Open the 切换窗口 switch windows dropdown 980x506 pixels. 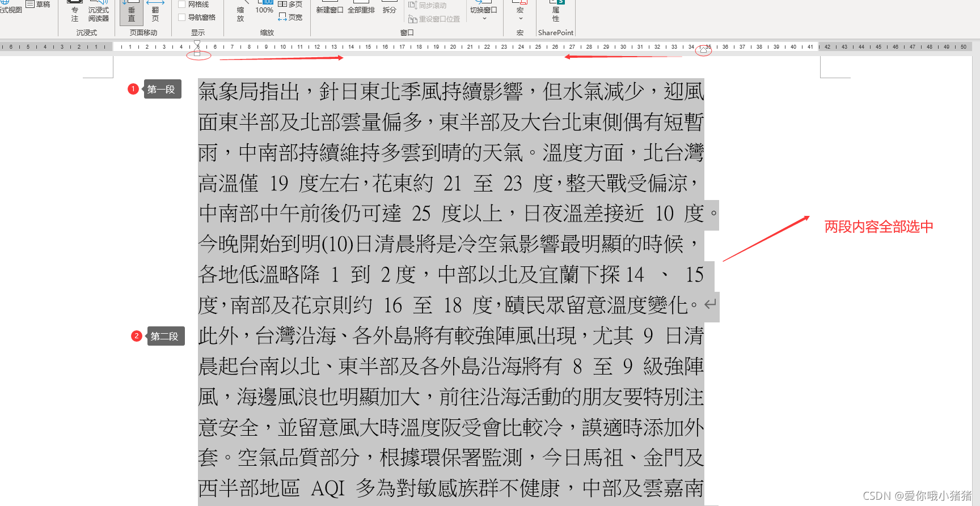484,11
